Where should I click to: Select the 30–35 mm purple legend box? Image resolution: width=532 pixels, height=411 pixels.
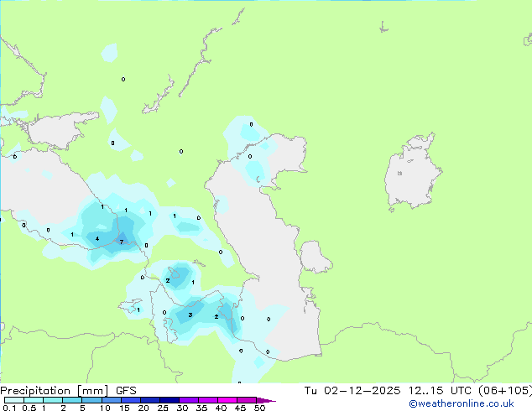click(x=189, y=400)
